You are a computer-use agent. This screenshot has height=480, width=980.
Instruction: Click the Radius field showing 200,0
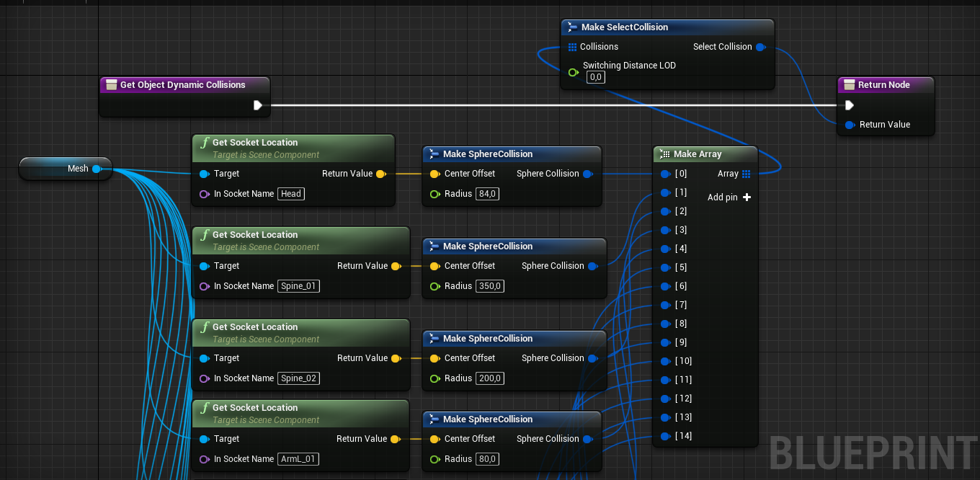click(x=490, y=378)
